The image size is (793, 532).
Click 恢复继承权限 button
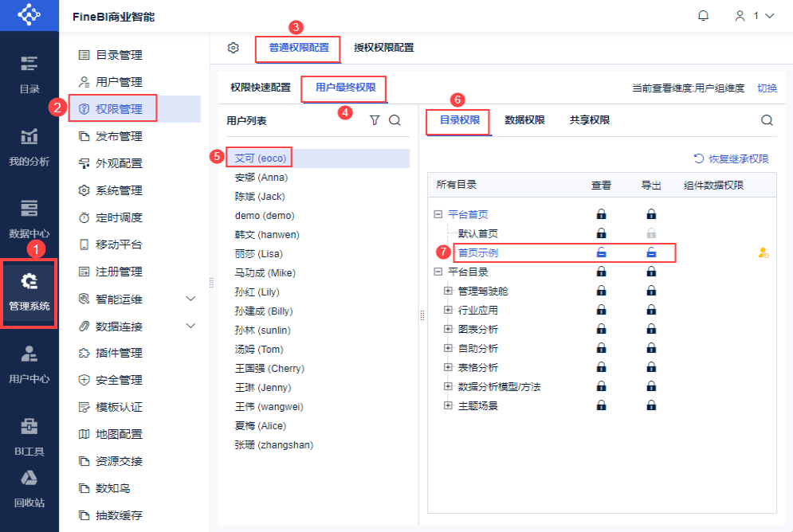732,158
